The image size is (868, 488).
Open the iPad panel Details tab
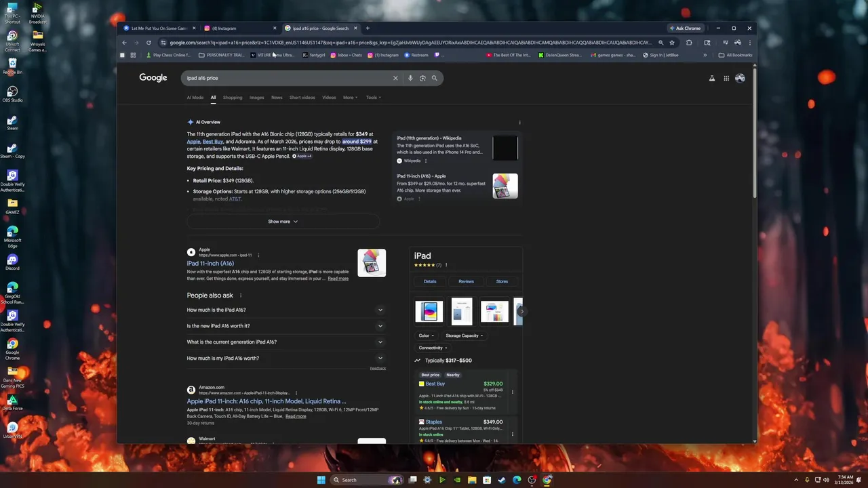430,281
